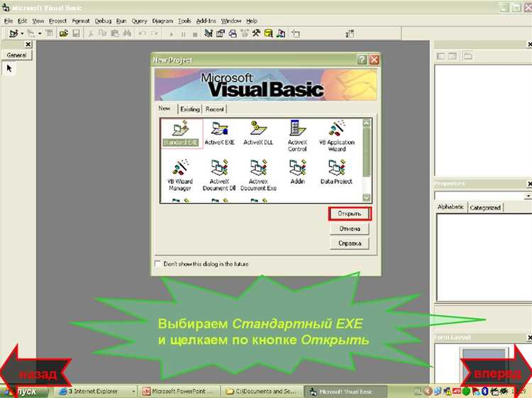Select VB Application Wizard icon
The image size is (532, 398).
click(337, 136)
